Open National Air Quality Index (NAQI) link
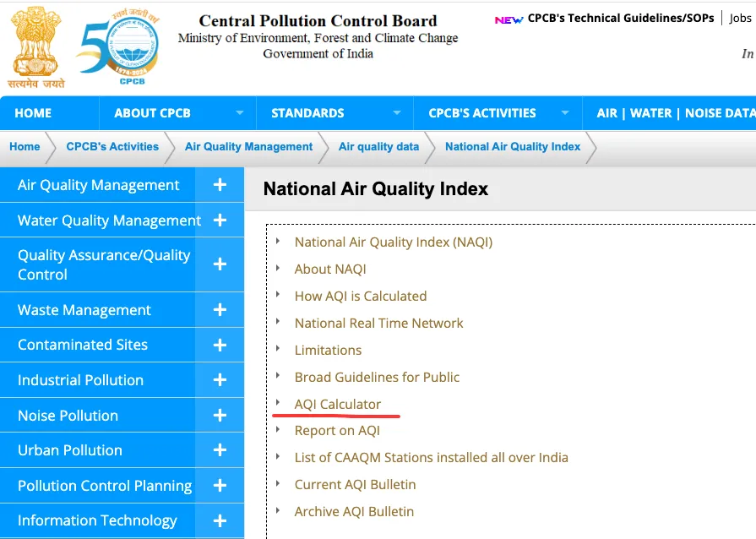The width and height of the screenshot is (756, 539). tap(394, 242)
